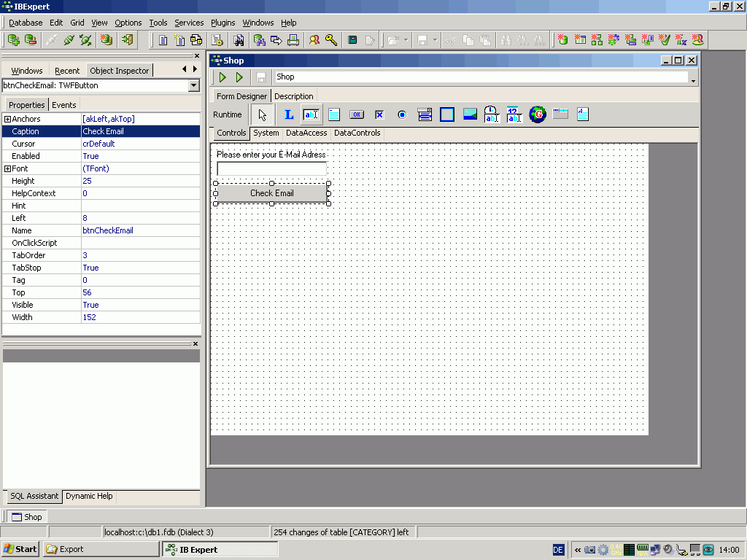Close the SQL Assistant panel
Viewport: 747px width, 560px height.
(196, 344)
